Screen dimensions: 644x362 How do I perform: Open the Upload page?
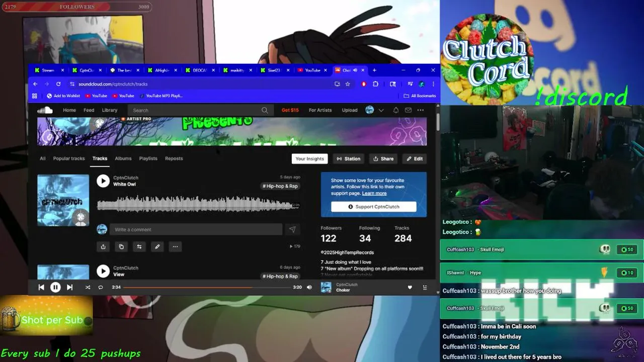tap(350, 110)
